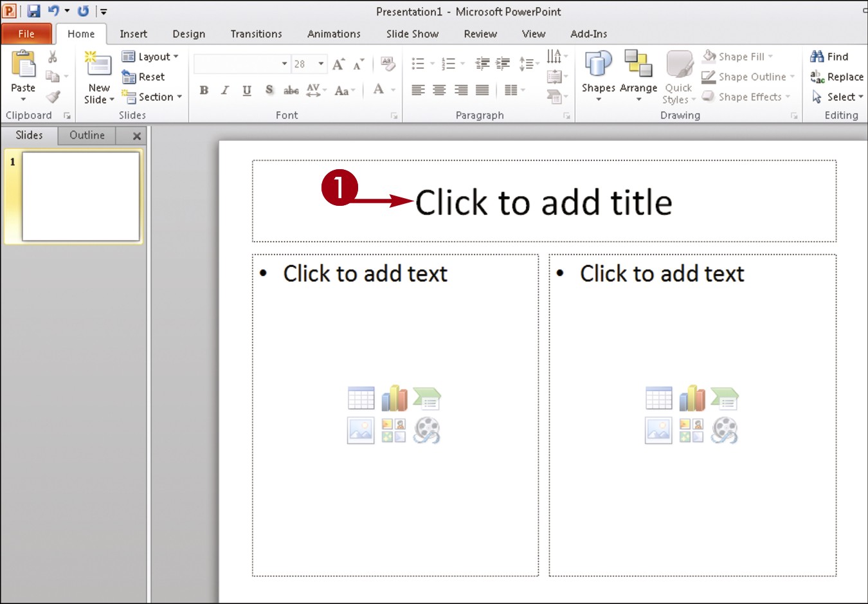Click decrease list level icon
This screenshot has height=604, width=868.
pos(482,63)
